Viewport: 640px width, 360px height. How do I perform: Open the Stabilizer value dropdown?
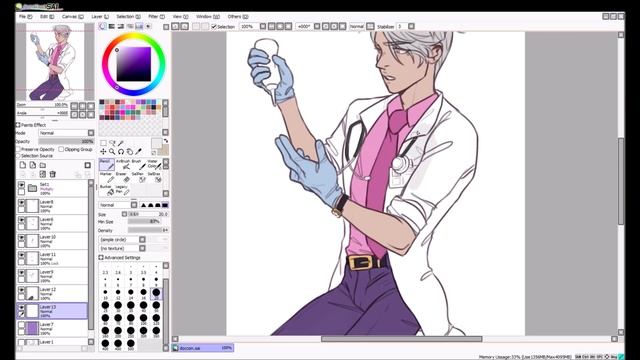(411, 27)
